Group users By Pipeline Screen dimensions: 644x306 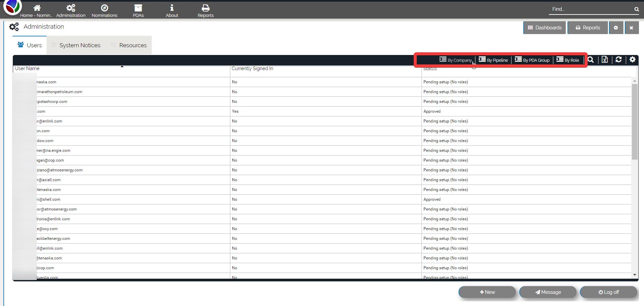[x=493, y=60]
